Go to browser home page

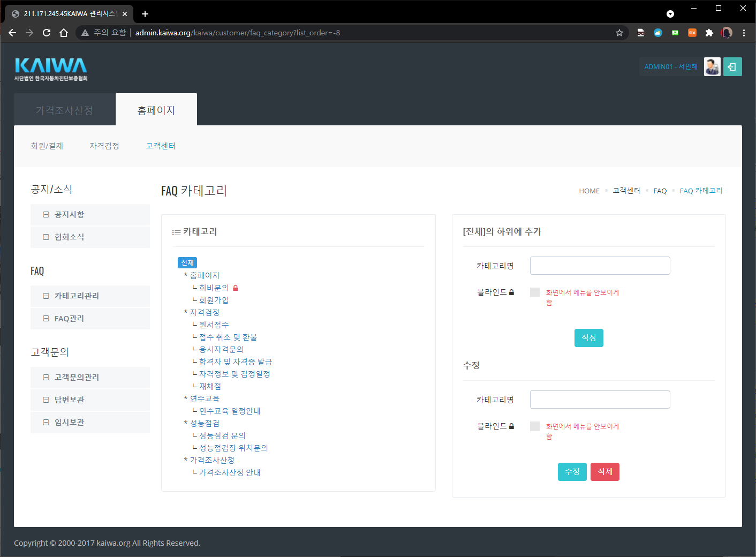pos(64,33)
